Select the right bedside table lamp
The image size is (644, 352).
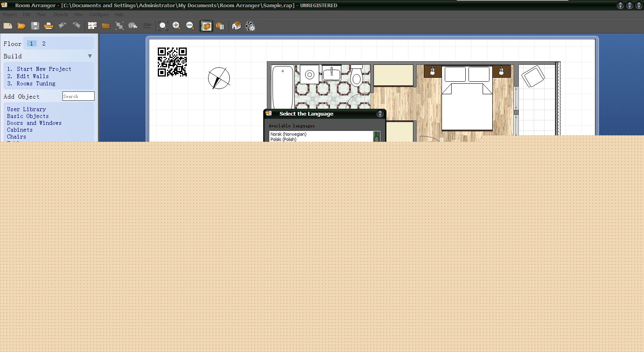502,71
